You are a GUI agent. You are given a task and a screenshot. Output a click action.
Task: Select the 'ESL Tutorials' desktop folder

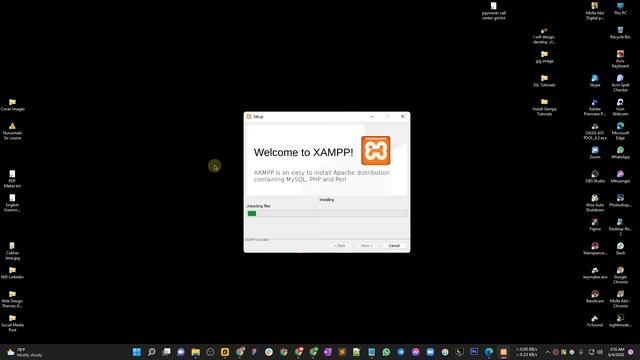pyautogui.click(x=544, y=80)
